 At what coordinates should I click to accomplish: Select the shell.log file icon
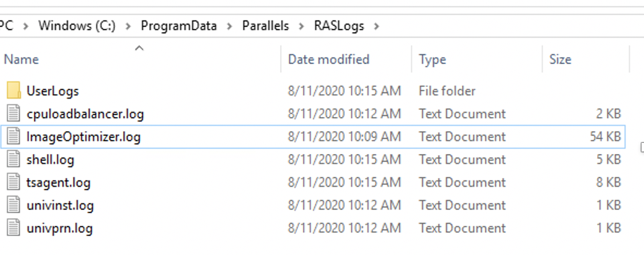[14, 160]
